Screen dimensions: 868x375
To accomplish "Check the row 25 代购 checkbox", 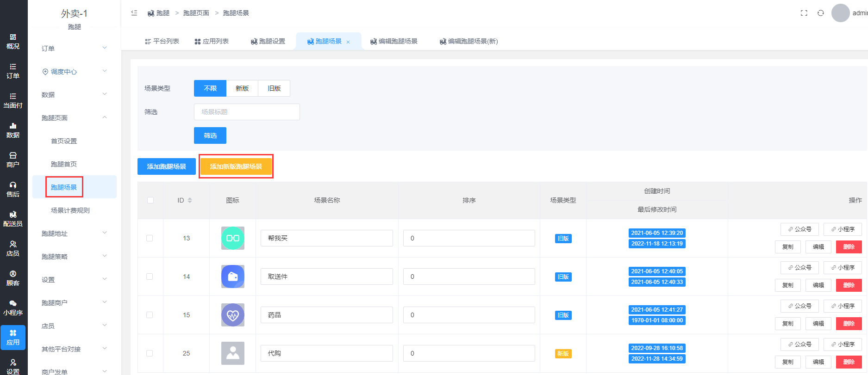I will click(x=150, y=353).
